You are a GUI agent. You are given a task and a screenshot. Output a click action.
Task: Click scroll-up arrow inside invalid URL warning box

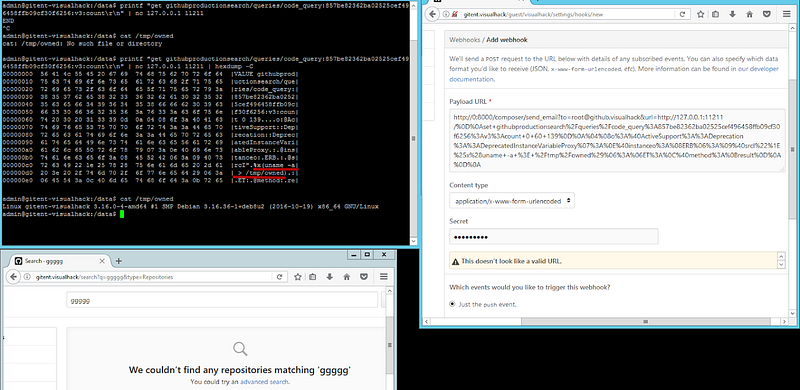[781, 256]
